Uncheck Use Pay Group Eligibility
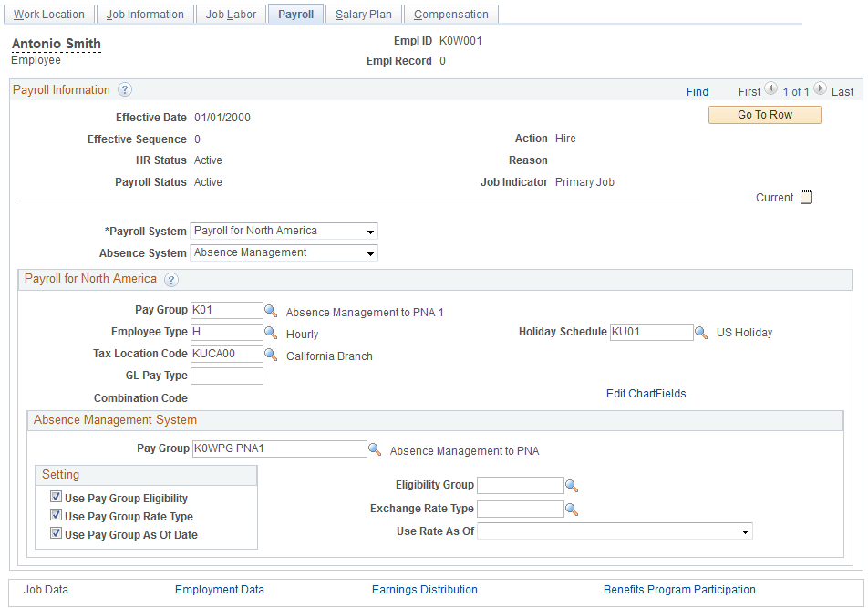This screenshot has height=608, width=868. point(56,498)
